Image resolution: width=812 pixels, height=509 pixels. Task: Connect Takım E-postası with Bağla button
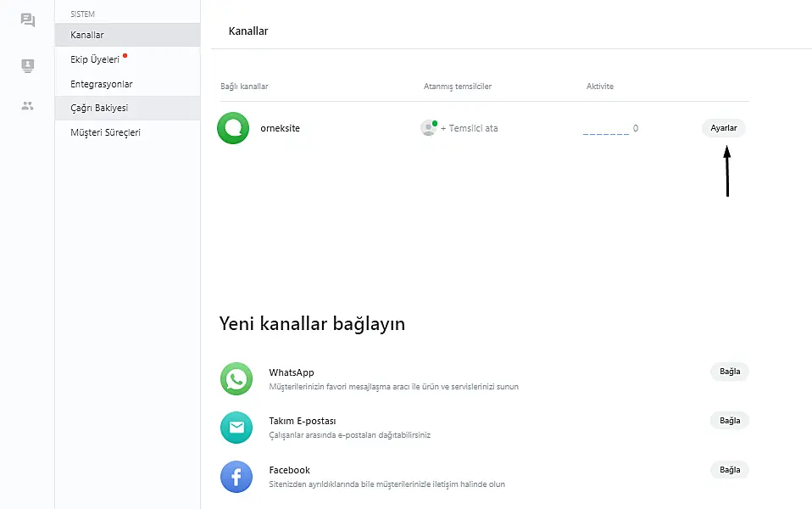click(729, 421)
